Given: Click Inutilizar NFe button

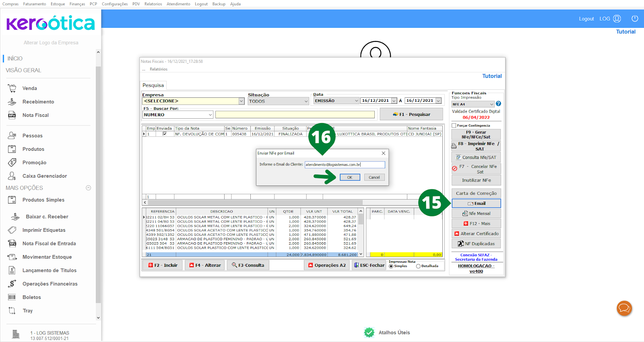Looking at the screenshot, I should coord(476,180).
